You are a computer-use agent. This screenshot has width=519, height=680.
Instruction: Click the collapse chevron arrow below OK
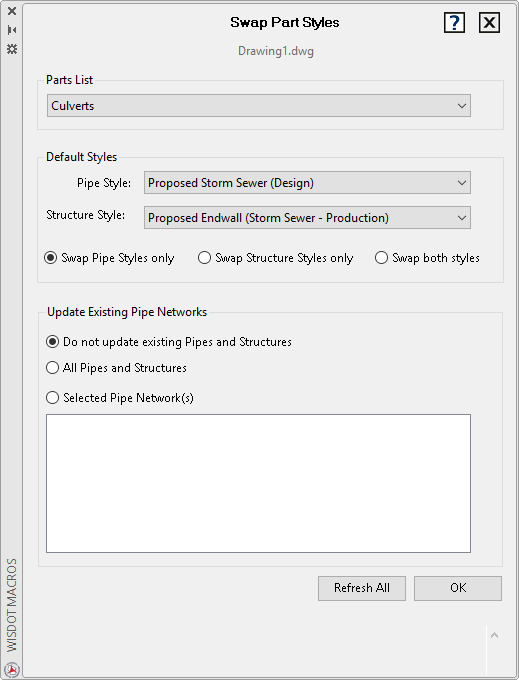(494, 636)
